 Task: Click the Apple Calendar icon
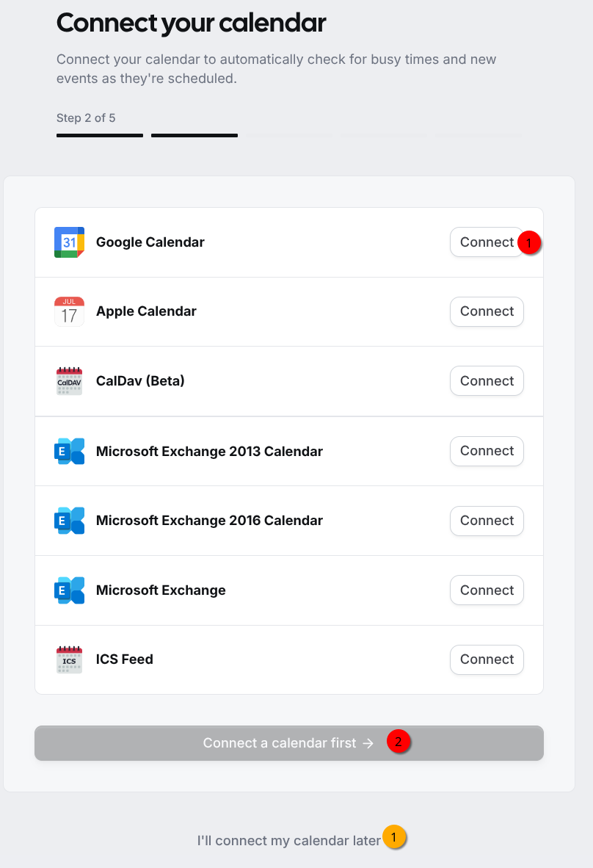[69, 311]
